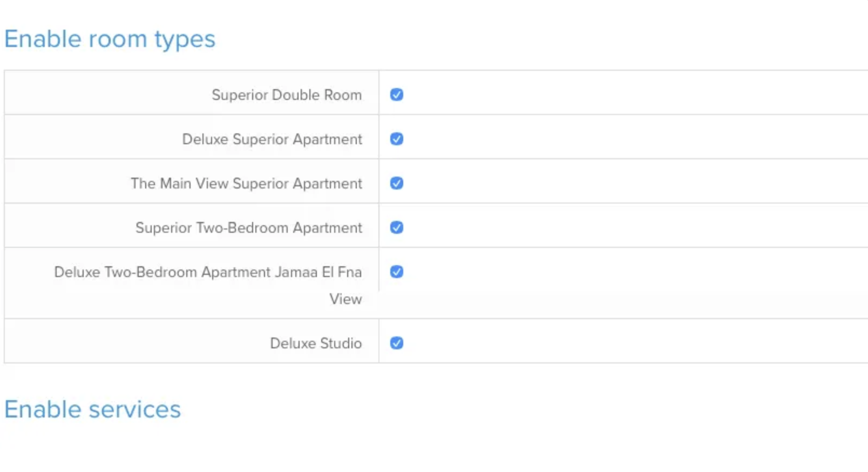The width and height of the screenshot is (868, 472).
Task: Select the Deluxe Superior Apartment label text
Action: coord(272,139)
